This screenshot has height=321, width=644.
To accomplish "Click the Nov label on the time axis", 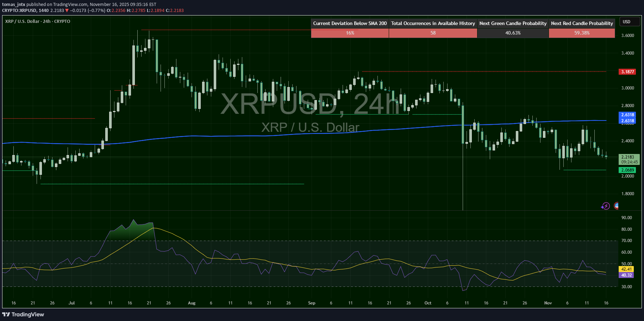I will point(548,303).
